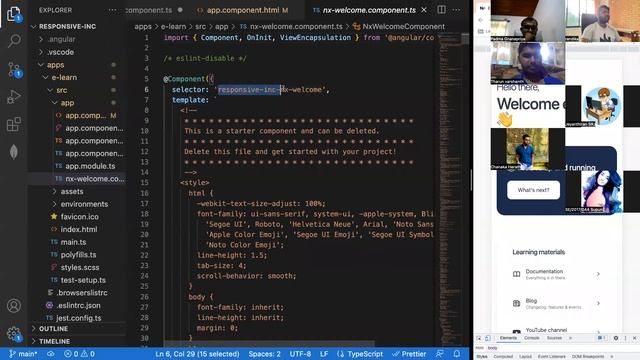Open Documentation link in browser page
The image size is (640, 360).
click(x=556, y=274)
